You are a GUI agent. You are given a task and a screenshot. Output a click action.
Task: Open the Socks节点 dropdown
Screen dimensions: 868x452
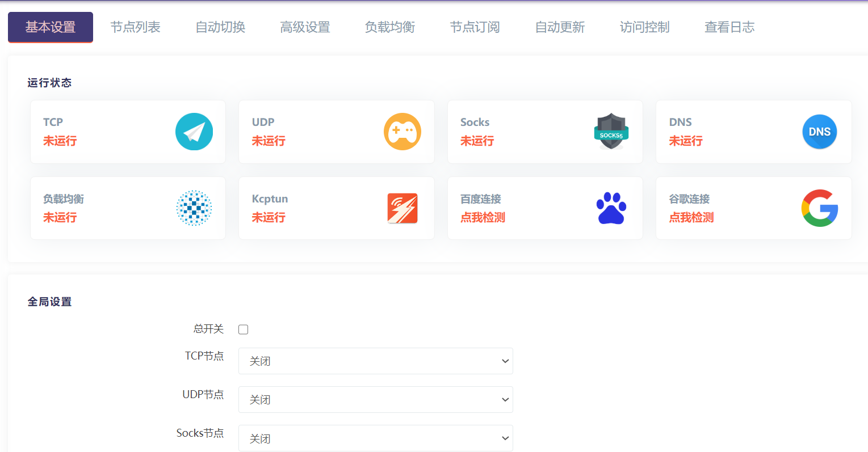375,438
